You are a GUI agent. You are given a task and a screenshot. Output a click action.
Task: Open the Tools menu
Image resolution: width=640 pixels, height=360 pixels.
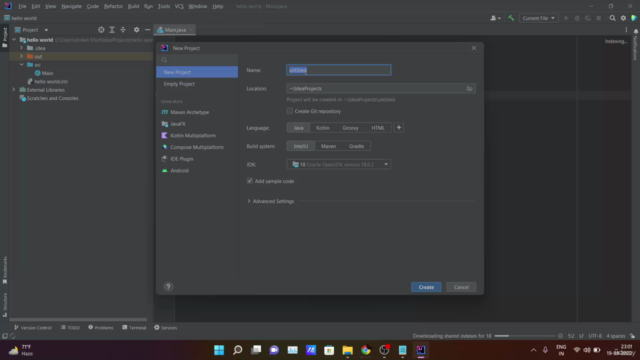point(164,6)
